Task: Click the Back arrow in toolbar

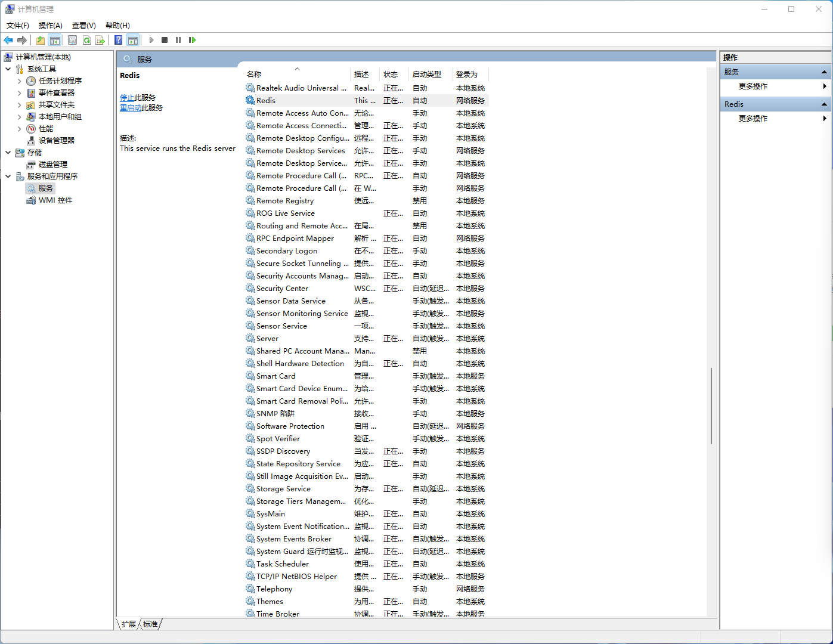Action: [8, 40]
